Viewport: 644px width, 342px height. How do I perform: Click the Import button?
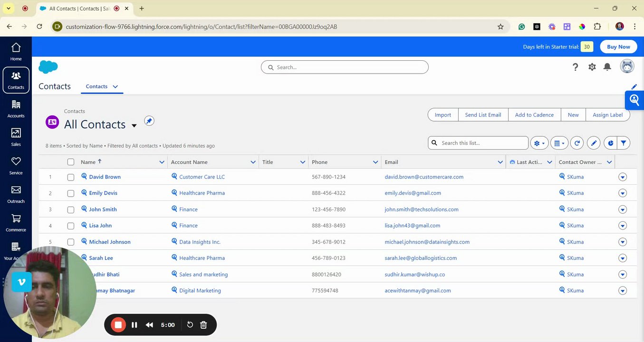pos(443,115)
